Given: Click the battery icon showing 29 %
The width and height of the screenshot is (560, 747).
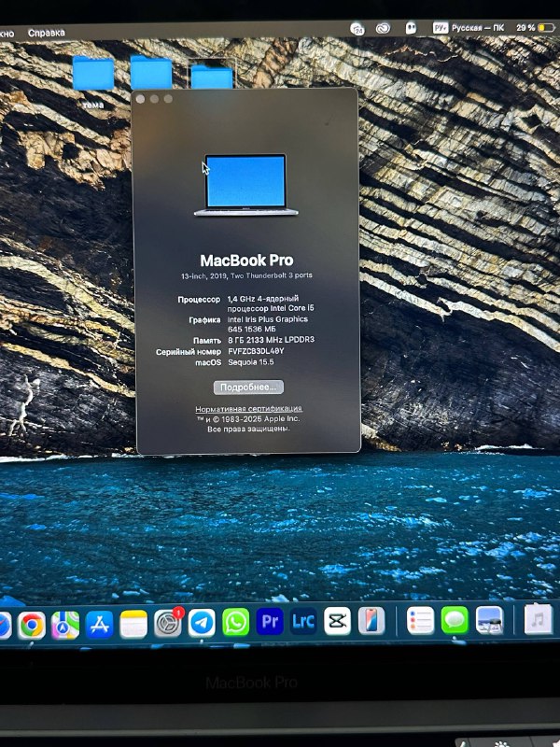Looking at the screenshot, I should coord(546,28).
